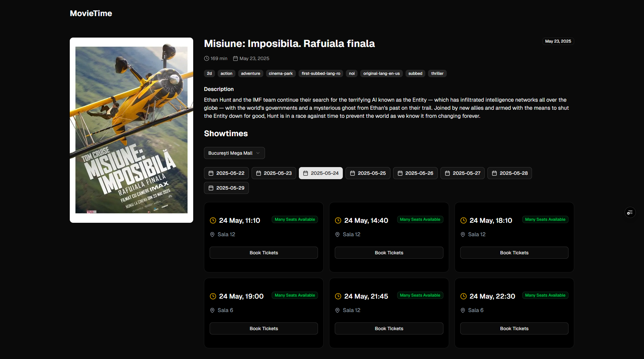This screenshot has width=644, height=359.
Task: Select the 2025-05-24 date tab
Action: click(x=321, y=173)
